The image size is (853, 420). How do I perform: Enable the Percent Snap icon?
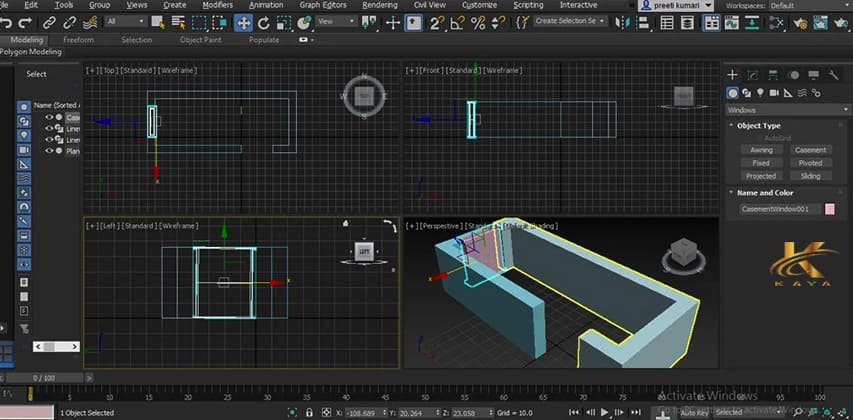tap(478, 22)
